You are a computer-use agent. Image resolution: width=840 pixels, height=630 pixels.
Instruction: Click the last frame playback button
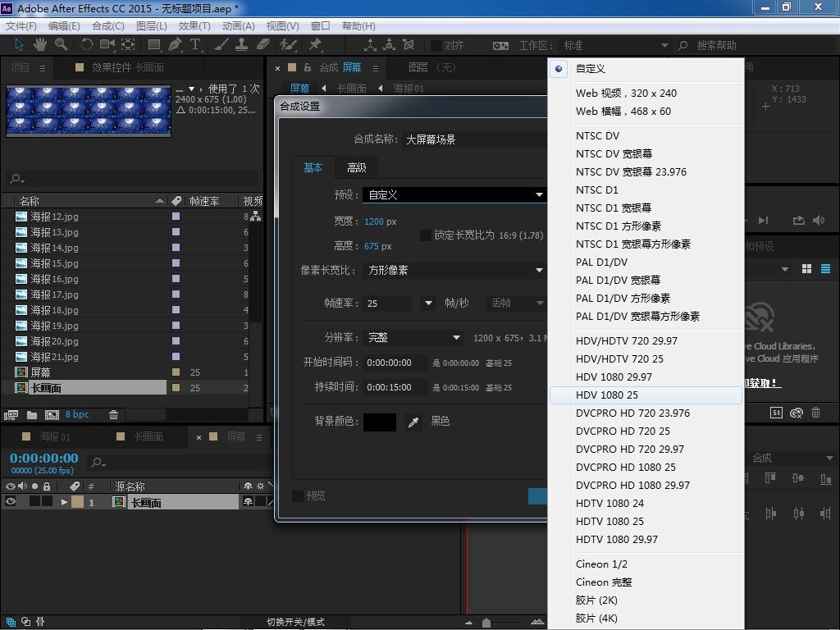(x=764, y=220)
